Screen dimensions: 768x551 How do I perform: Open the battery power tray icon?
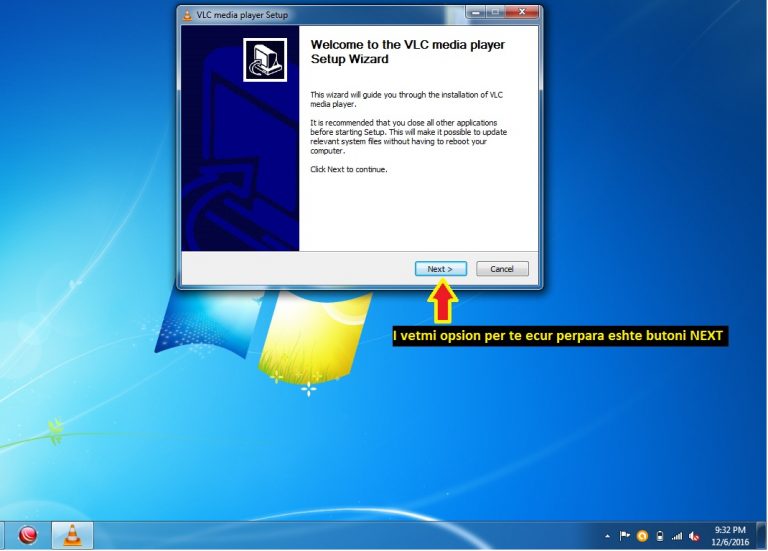[x=660, y=536]
